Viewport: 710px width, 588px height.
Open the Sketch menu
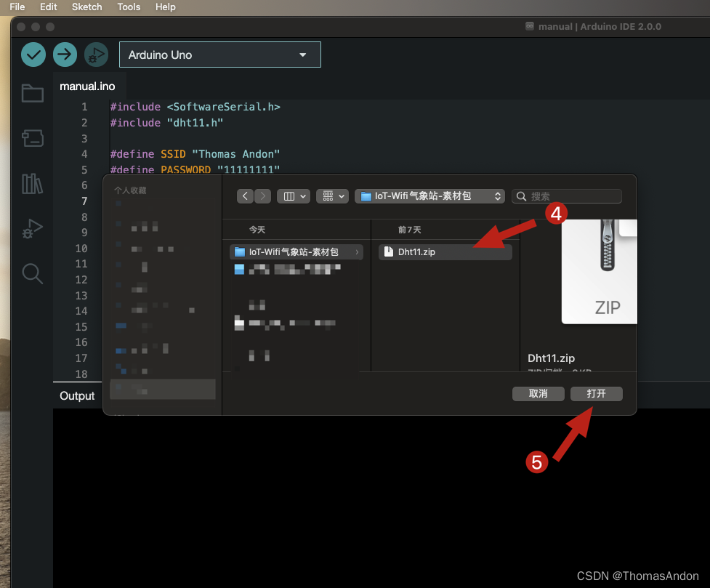tap(87, 7)
